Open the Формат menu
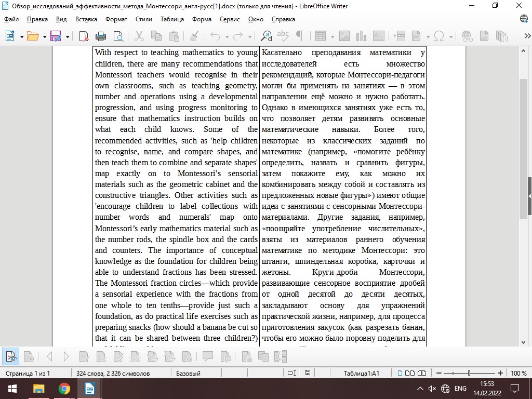 pyautogui.click(x=116, y=19)
